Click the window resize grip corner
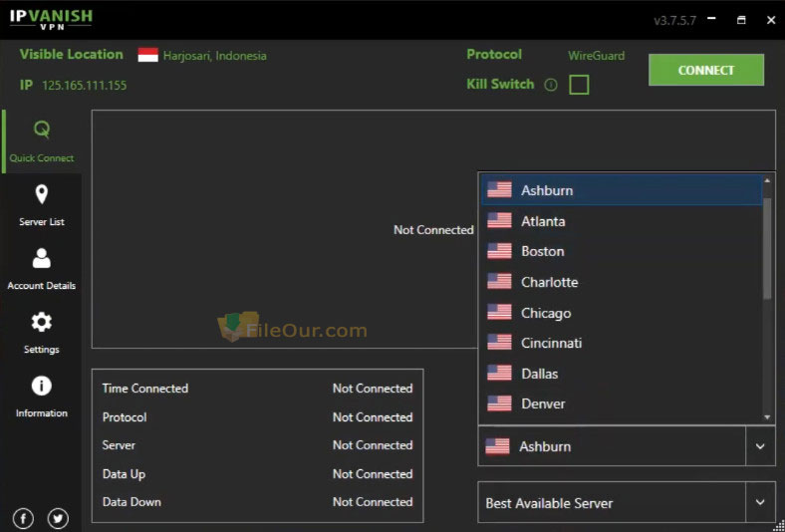This screenshot has width=785, height=532. [x=779, y=526]
